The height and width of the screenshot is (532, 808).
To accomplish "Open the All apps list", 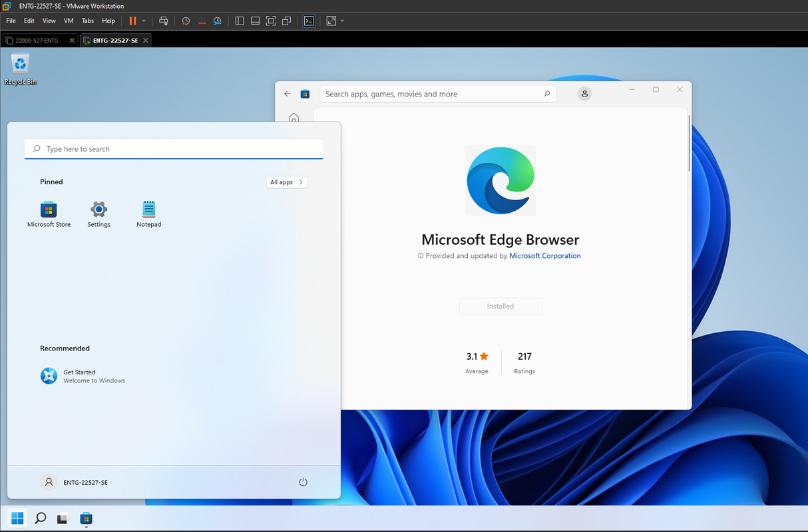I will pyautogui.click(x=286, y=182).
